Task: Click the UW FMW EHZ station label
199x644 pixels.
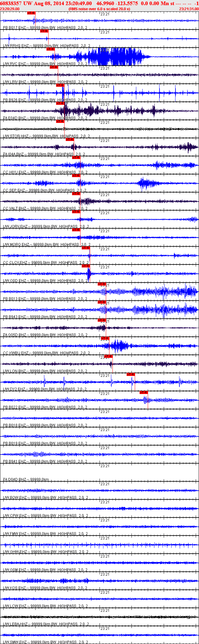Action: [x=46, y=534]
